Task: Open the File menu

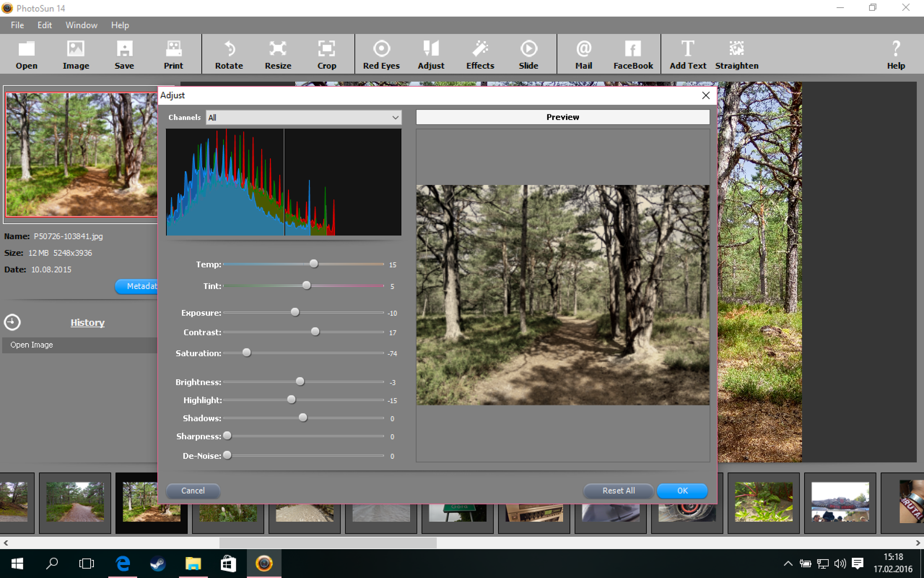Action: [17, 25]
